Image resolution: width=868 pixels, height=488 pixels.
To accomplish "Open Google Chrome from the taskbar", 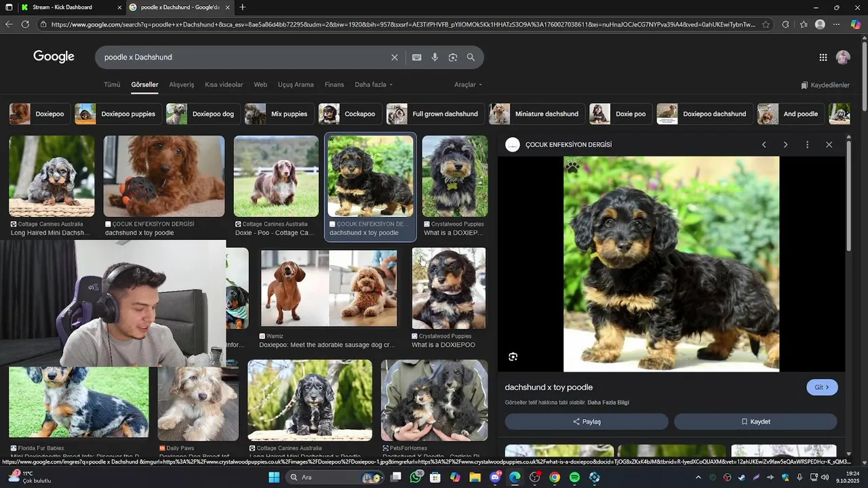I will (555, 477).
